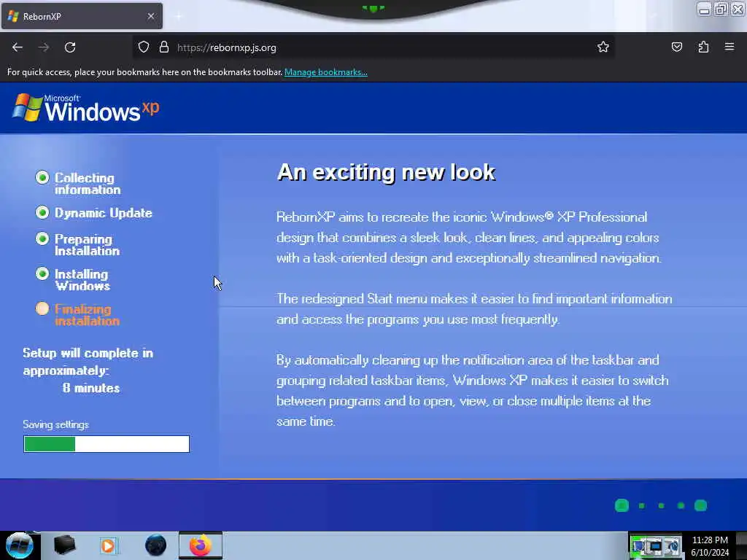747x560 pixels.
Task: Click the Dynamic Update step bullet
Action: pyautogui.click(x=42, y=212)
